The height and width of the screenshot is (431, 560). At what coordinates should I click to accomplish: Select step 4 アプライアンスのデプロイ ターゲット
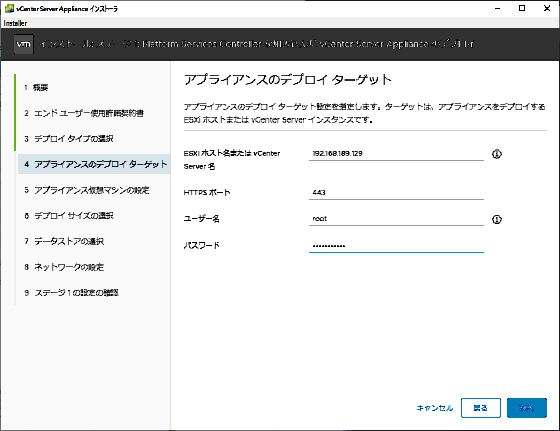tap(94, 164)
